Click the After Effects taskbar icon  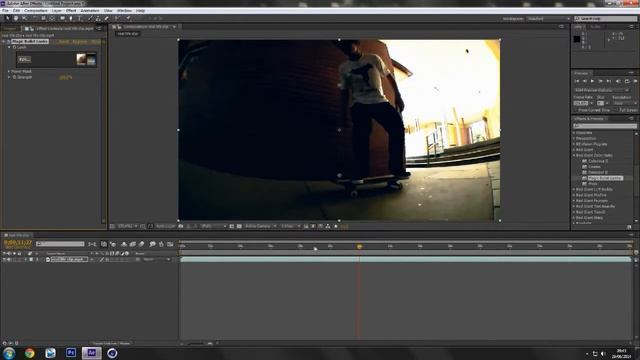(91, 353)
